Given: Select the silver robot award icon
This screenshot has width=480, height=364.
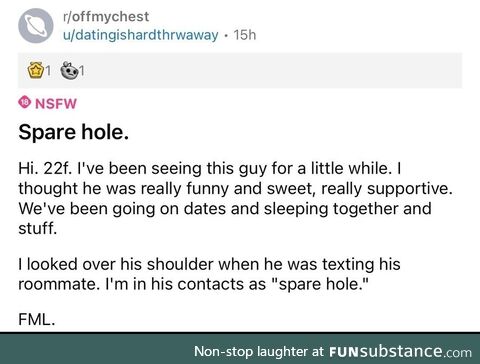Looking at the screenshot, I should click(x=69, y=70).
